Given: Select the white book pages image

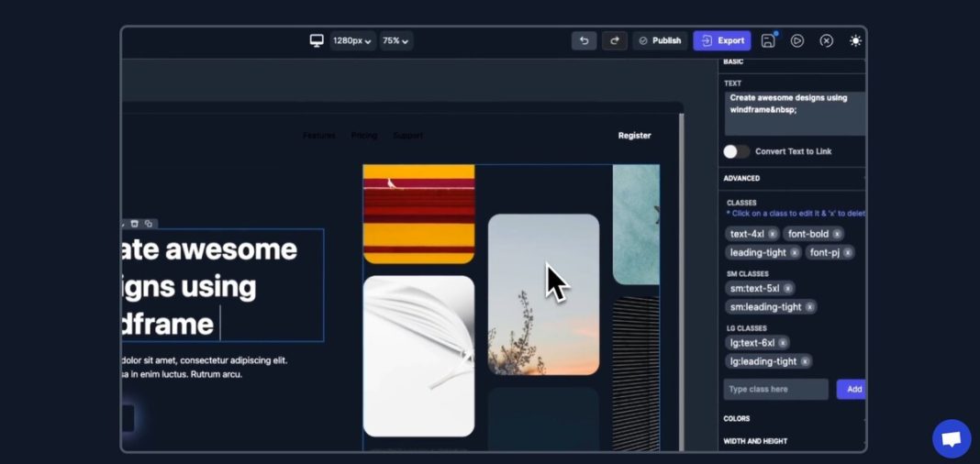Looking at the screenshot, I should coord(418,356).
